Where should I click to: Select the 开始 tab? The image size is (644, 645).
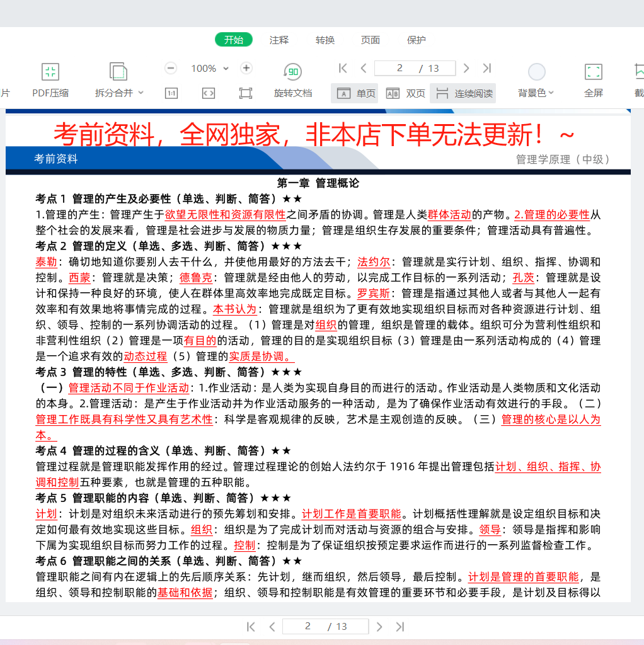pos(234,40)
